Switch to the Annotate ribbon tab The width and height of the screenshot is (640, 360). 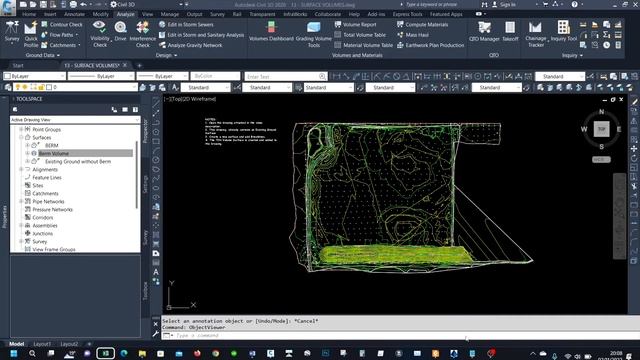[x=74, y=14]
